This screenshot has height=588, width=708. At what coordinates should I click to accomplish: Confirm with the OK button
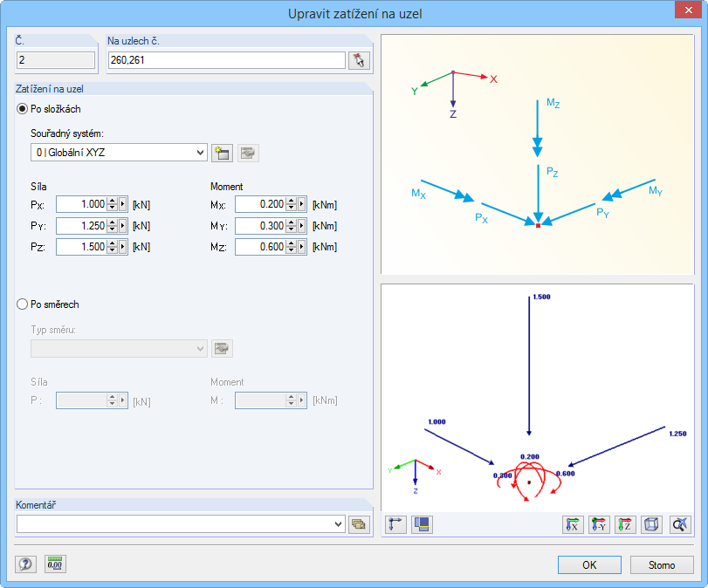589,565
